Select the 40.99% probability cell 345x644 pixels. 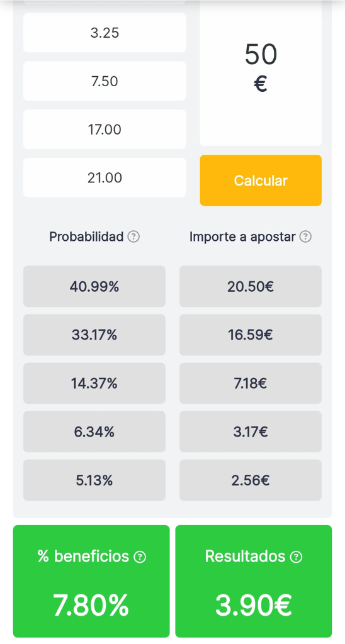pos(94,286)
